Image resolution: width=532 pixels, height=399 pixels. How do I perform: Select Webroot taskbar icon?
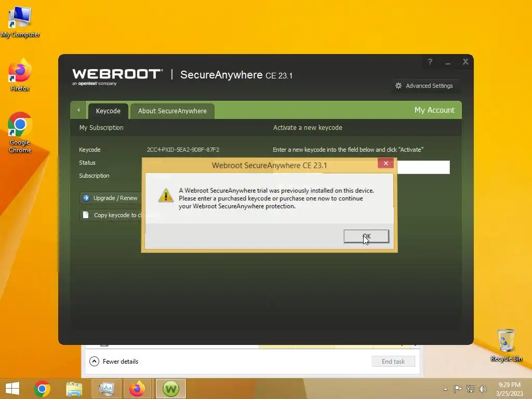pyautogui.click(x=170, y=389)
